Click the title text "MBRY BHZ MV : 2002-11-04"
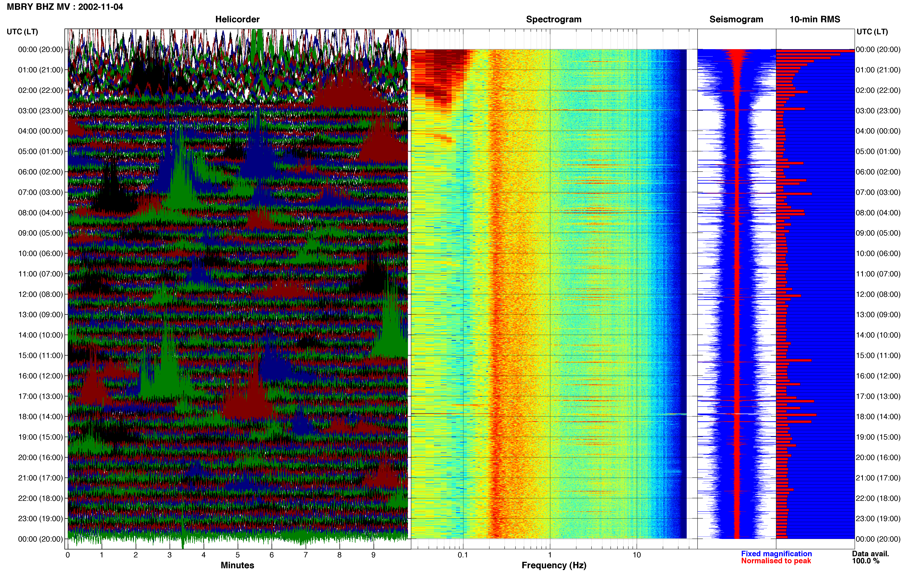 click(x=65, y=7)
